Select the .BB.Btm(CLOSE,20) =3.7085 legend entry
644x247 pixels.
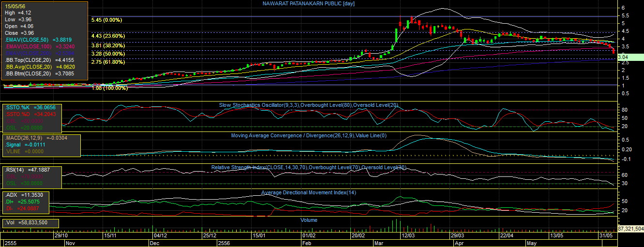(x=40, y=73)
